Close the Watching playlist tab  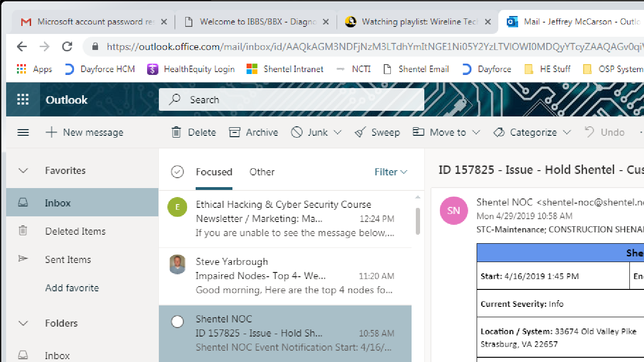[488, 22]
